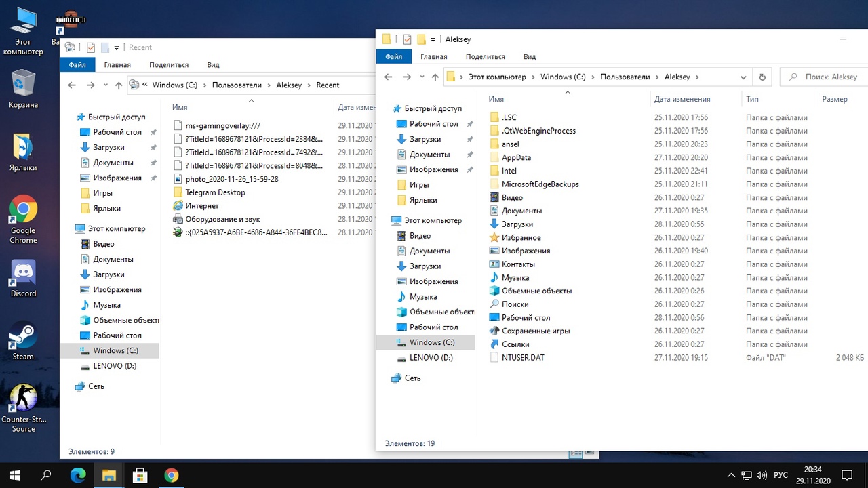Viewport: 868px width, 488px height.
Task: Open recent locations dropdown in Aleksey window
Action: [x=422, y=77]
